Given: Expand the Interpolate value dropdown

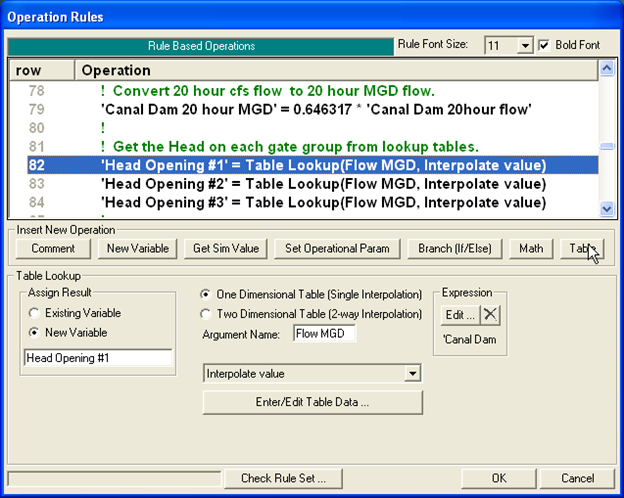Looking at the screenshot, I should (412, 373).
